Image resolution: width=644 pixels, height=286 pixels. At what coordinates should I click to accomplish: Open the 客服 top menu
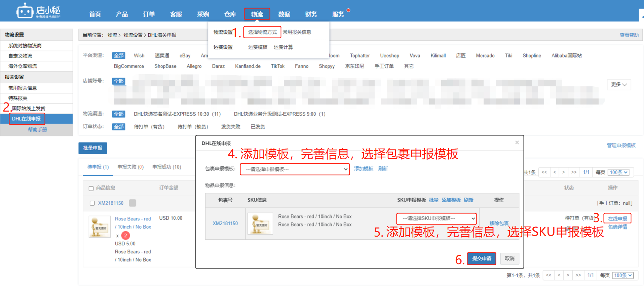pos(176,14)
